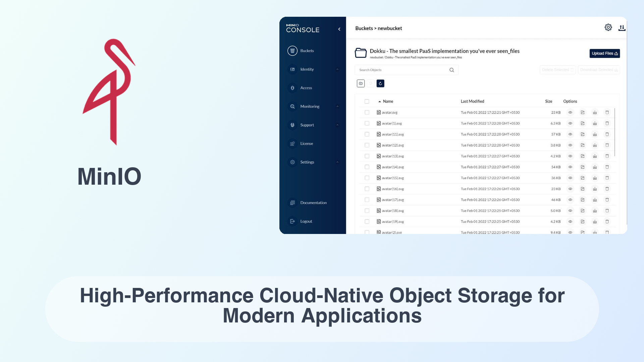Click Logout menu item
Screen dimensions: 644x362
point(306,221)
